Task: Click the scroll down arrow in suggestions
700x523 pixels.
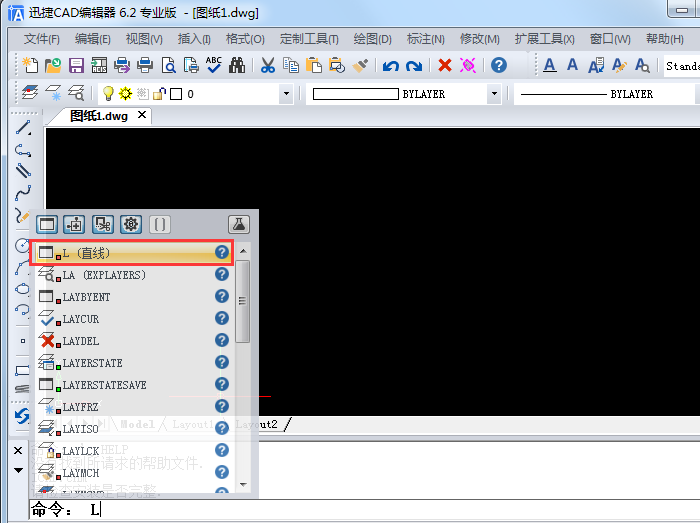Action: click(243, 484)
